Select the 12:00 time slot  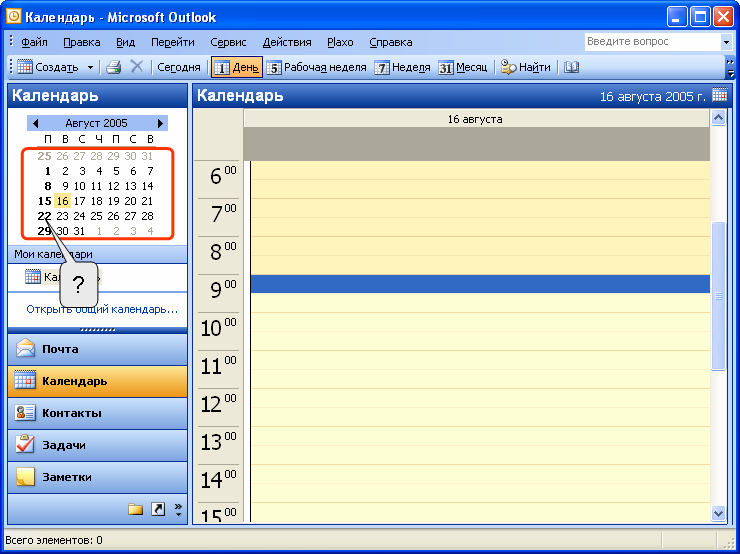480,398
